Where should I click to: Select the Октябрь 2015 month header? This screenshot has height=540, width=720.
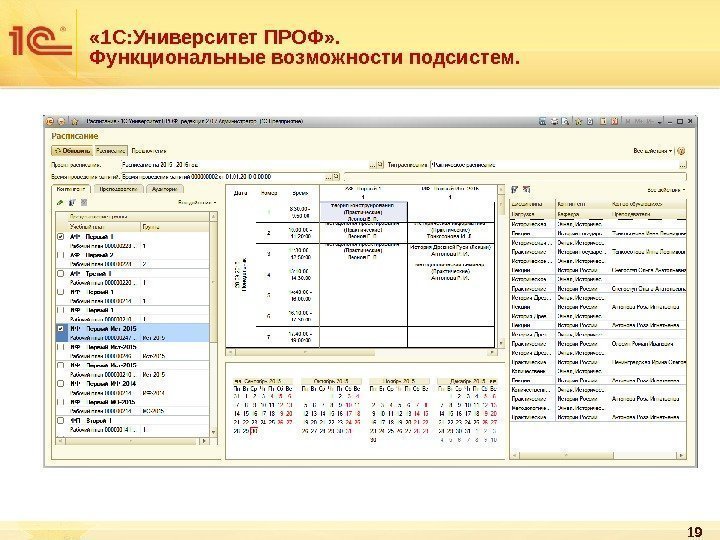pyautogui.click(x=331, y=381)
